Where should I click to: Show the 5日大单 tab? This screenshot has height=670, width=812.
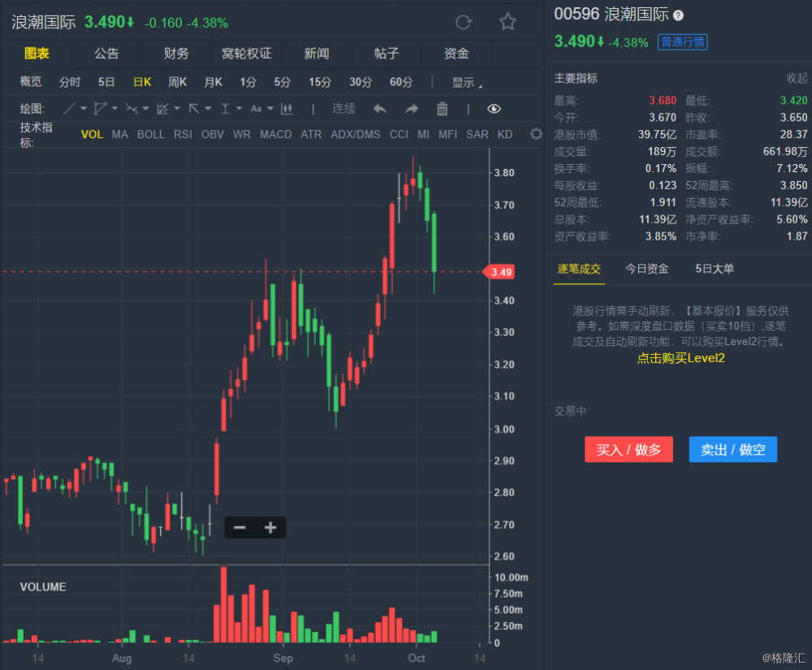[x=715, y=269]
